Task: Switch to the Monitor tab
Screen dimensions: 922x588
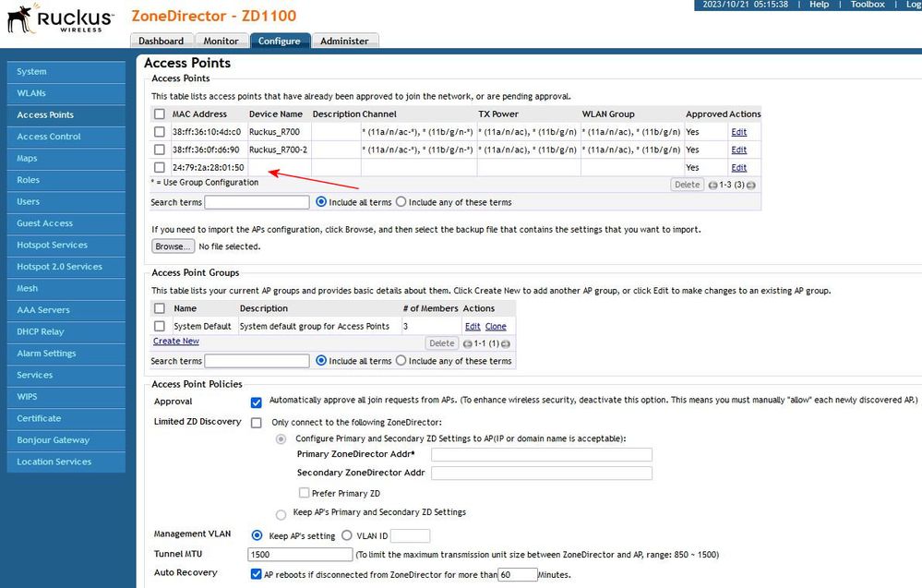Action: 221,41
